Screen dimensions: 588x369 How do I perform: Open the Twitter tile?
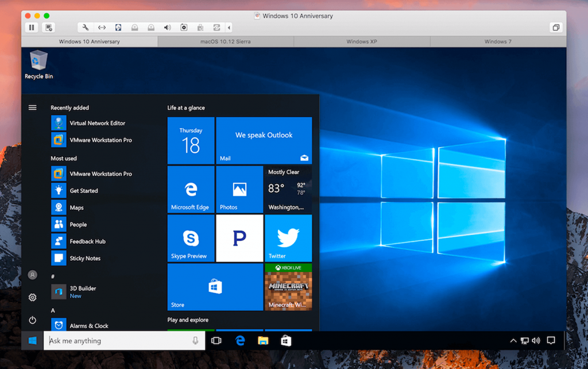288,238
